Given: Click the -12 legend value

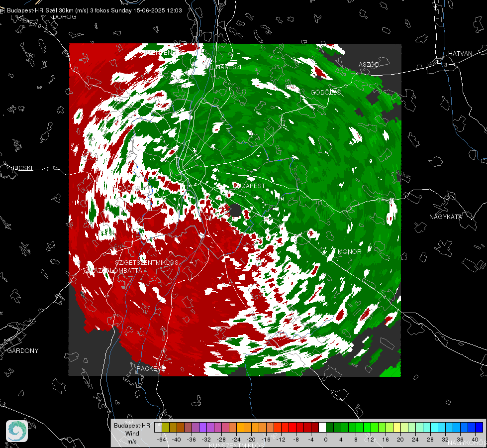Looking at the screenshot, I should pyautogui.click(x=281, y=440).
